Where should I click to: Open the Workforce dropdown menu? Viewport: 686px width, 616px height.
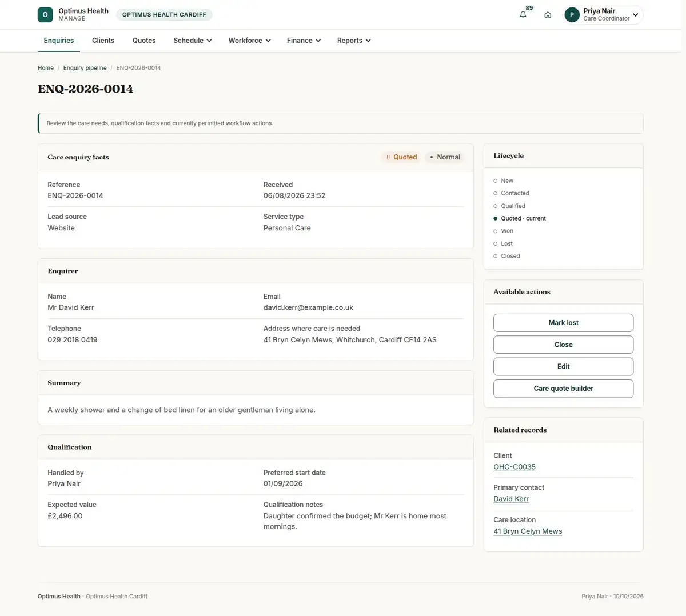click(x=250, y=41)
